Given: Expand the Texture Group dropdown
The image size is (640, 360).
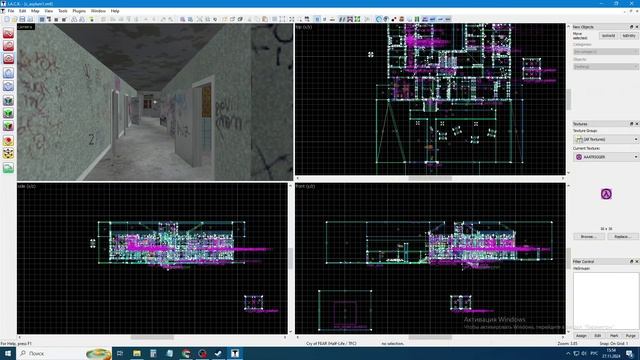Looking at the screenshot, I should pyautogui.click(x=606, y=140).
